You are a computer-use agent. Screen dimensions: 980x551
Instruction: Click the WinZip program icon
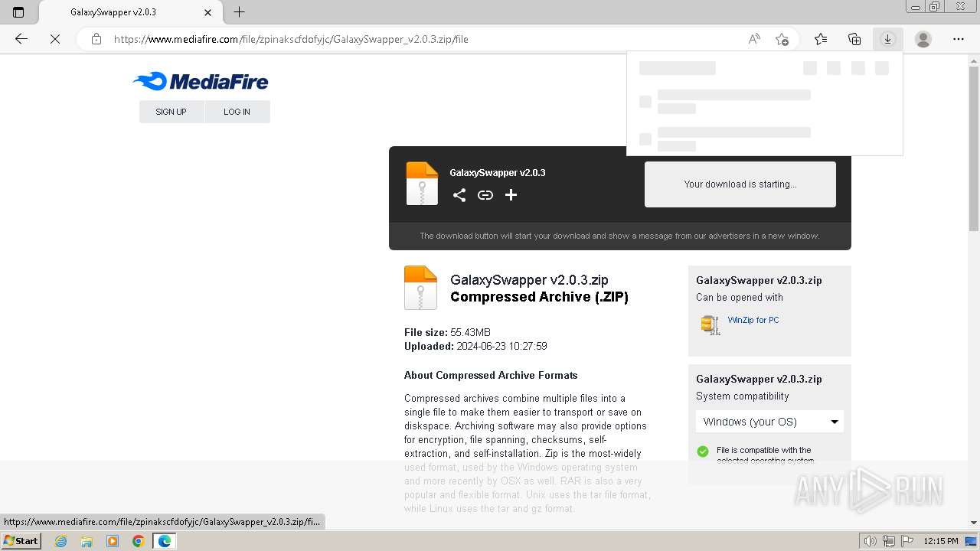point(710,324)
